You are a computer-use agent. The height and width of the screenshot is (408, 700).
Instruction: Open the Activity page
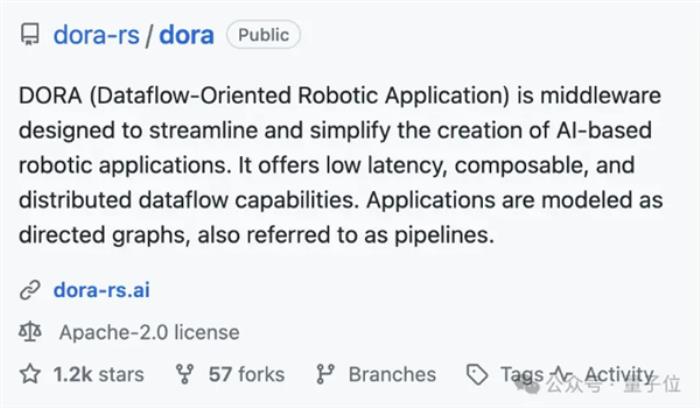pos(619,374)
